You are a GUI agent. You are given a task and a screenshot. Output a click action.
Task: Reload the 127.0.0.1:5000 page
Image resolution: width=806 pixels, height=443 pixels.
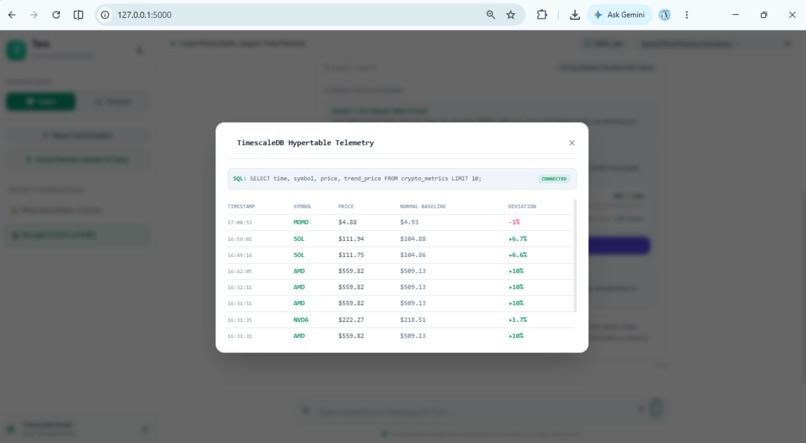(56, 15)
